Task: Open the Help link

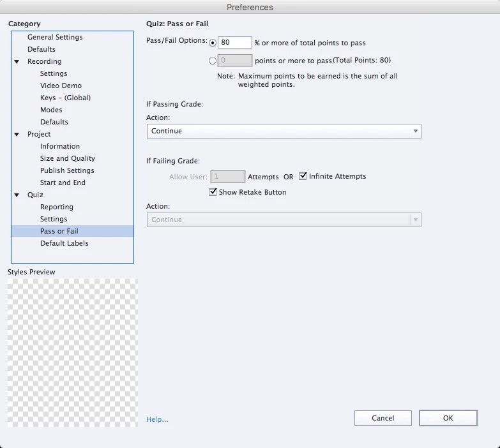Action: (157, 419)
